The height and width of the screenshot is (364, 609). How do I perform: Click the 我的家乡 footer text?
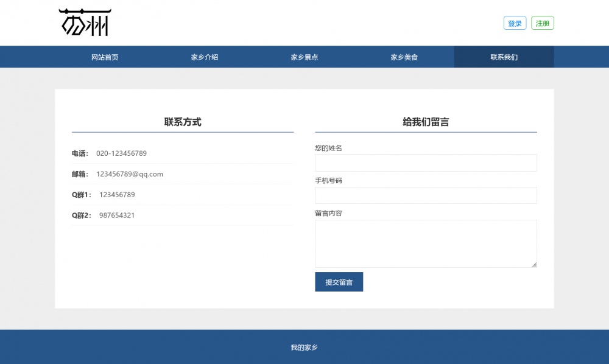[x=304, y=348]
